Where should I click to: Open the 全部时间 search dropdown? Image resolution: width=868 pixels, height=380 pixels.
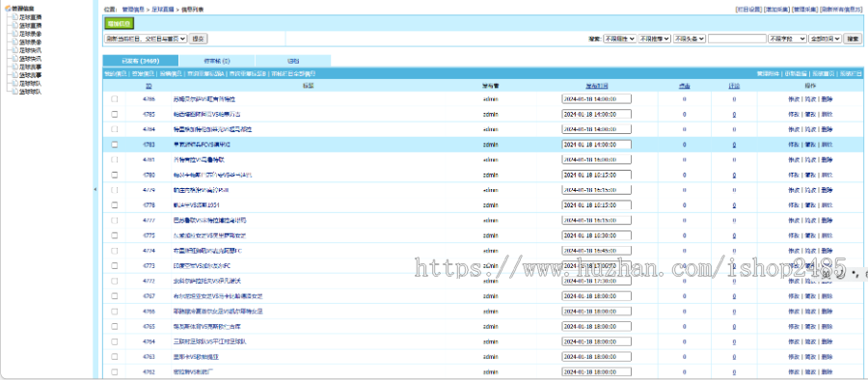825,39
